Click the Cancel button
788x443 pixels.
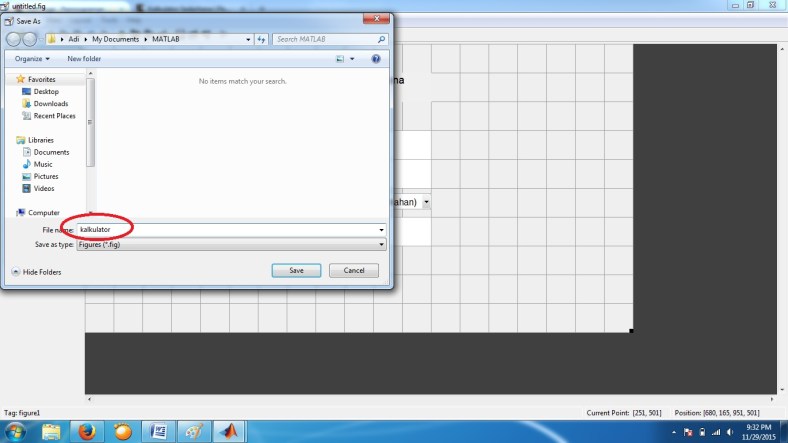354,270
